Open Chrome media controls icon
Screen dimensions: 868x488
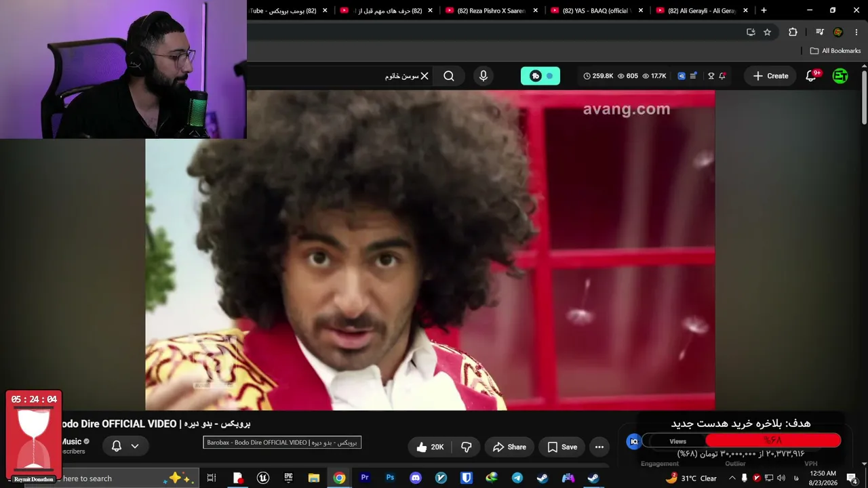click(x=820, y=32)
